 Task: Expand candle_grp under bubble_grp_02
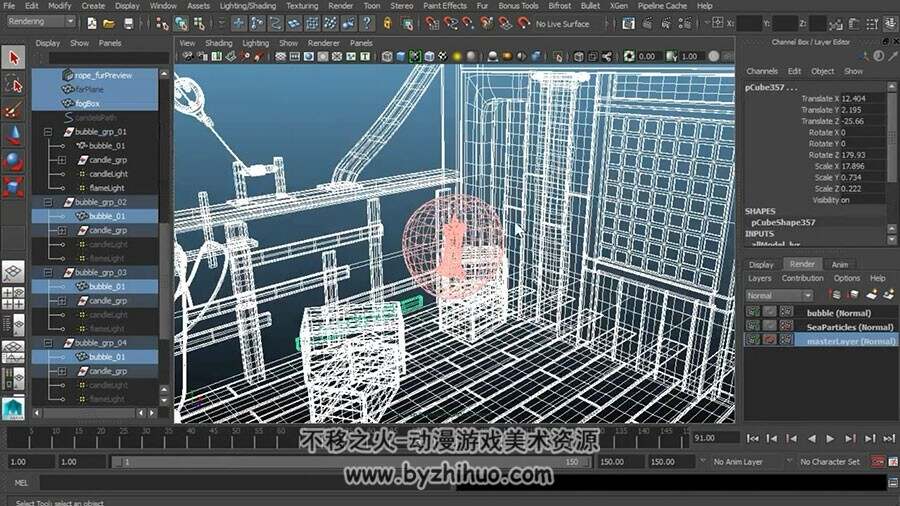pyautogui.click(x=62, y=231)
